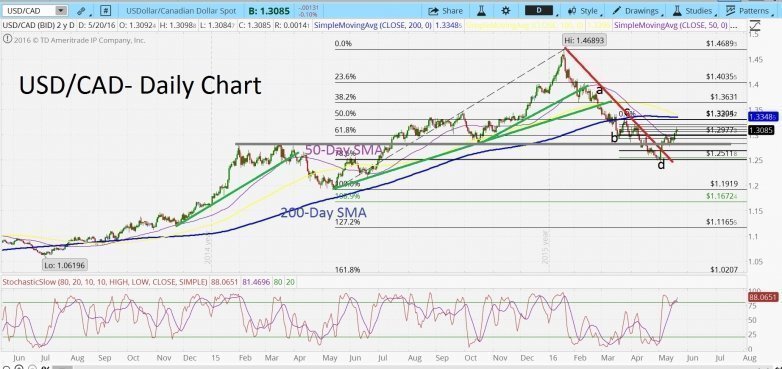Open the Drawings menu
Image resolution: width=782 pixels, height=369 pixels.
click(638, 10)
